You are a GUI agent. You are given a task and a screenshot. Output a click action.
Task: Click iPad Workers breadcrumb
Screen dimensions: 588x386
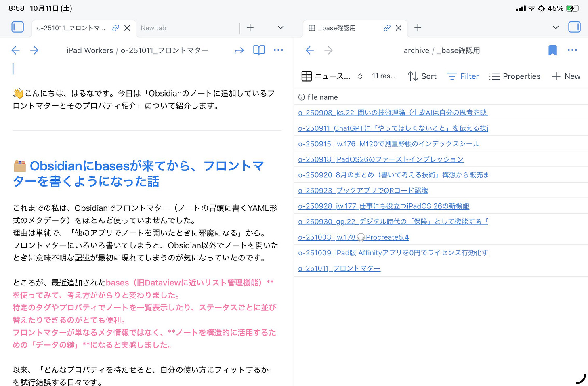90,50
